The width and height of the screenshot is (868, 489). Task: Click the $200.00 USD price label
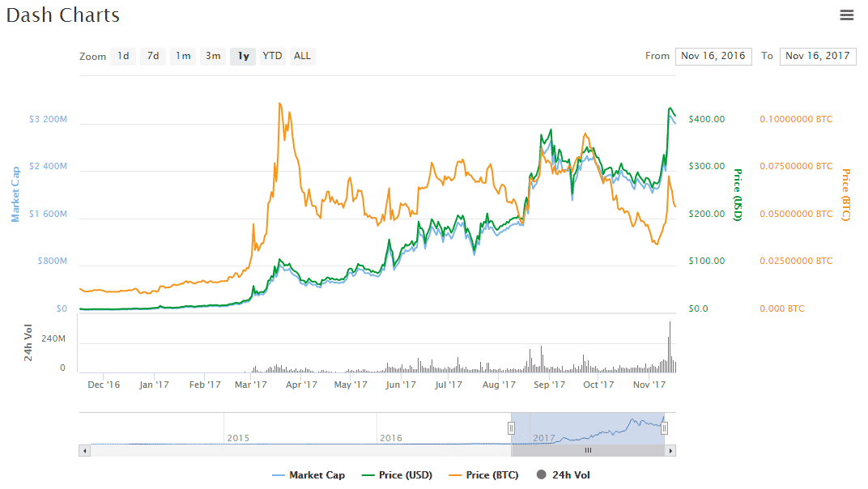pos(706,214)
